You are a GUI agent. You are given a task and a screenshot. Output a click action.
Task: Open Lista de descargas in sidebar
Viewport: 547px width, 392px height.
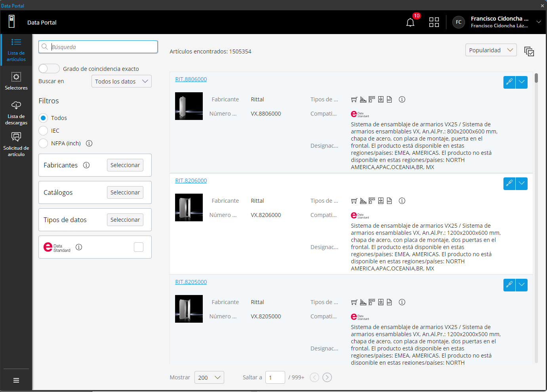(x=16, y=113)
